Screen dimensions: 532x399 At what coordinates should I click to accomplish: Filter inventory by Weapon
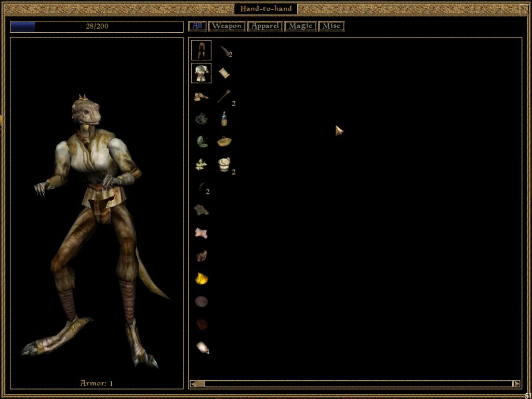click(227, 25)
